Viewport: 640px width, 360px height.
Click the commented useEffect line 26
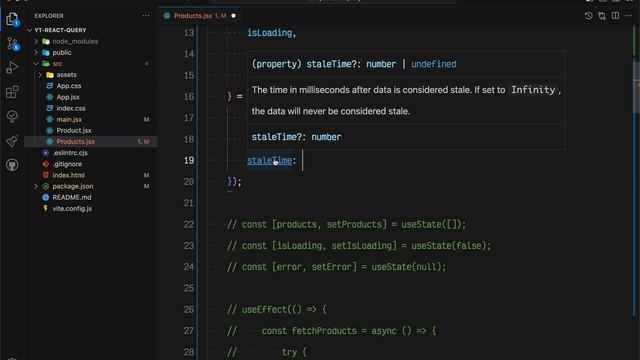pyautogui.click(x=277, y=309)
